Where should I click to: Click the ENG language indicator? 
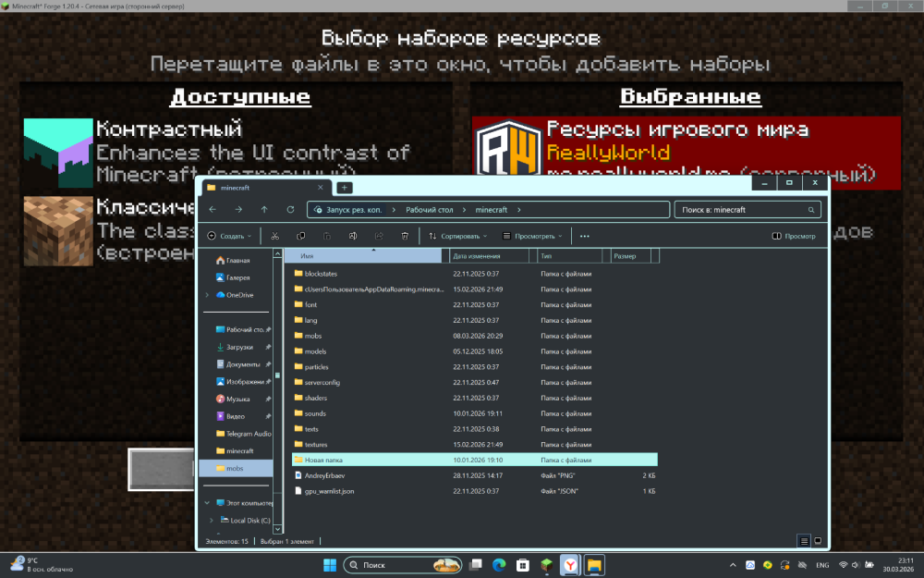tap(822, 565)
